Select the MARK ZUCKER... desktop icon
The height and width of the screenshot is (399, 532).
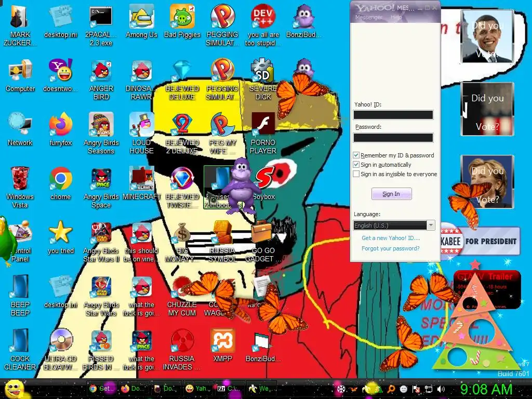click(20, 25)
